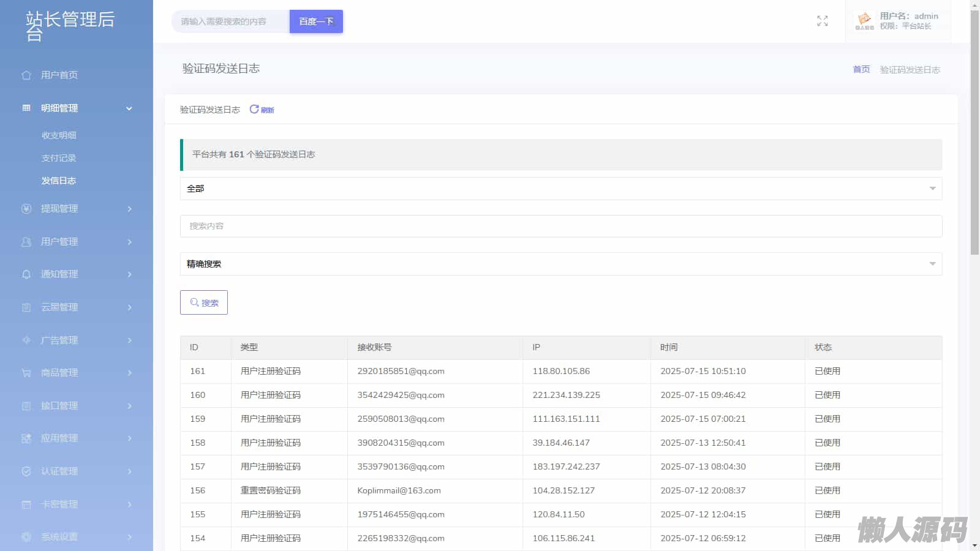Open the 全部 type filter dropdown
Viewport: 980px width, 551px height.
[x=560, y=189]
